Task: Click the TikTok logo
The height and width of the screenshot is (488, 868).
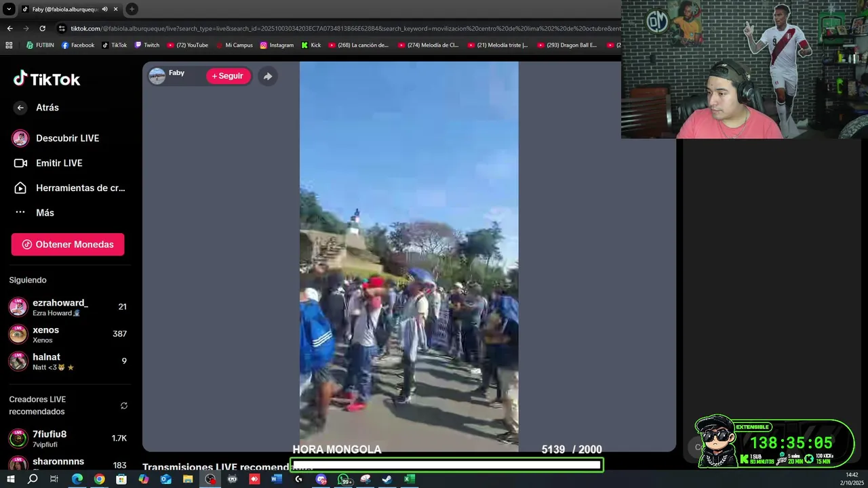Action: coord(47,79)
